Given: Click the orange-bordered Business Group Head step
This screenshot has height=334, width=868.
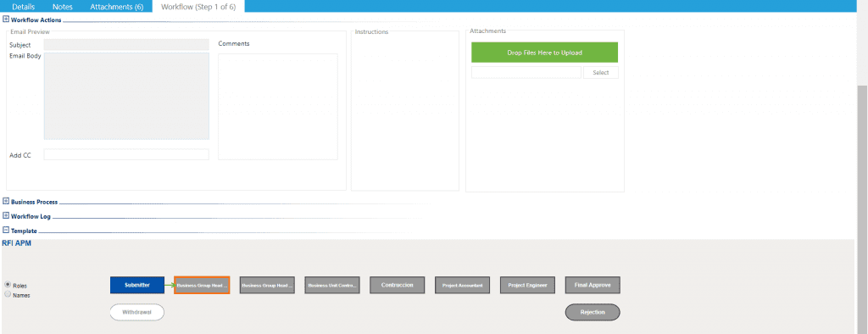Looking at the screenshot, I should click(x=202, y=286).
